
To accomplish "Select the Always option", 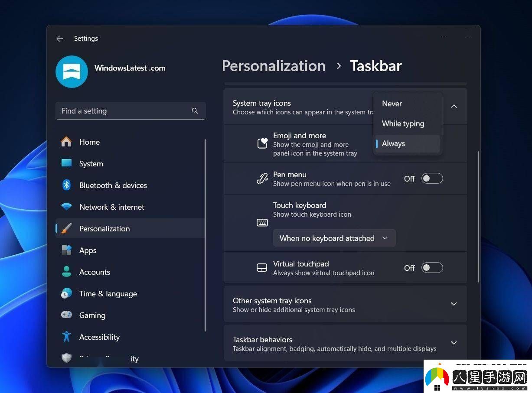I will point(394,144).
